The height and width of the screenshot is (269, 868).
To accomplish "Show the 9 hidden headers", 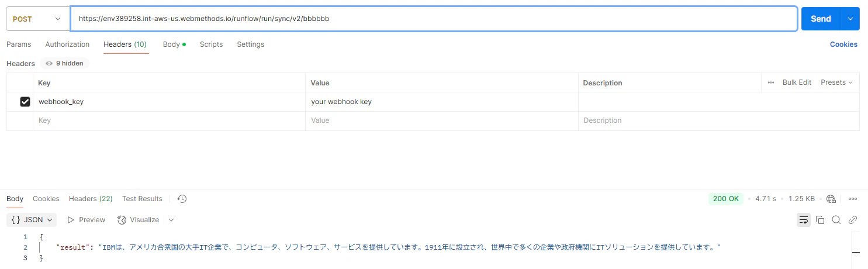I will click(64, 63).
